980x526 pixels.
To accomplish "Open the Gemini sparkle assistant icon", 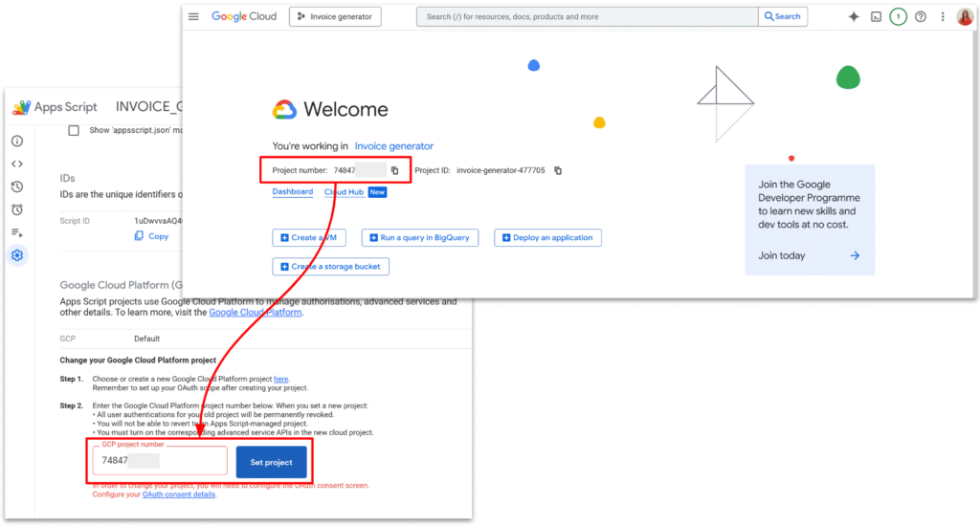I will pos(854,16).
